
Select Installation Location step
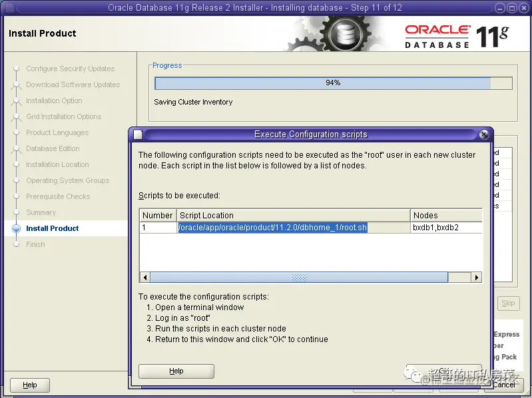pyautogui.click(x=57, y=164)
